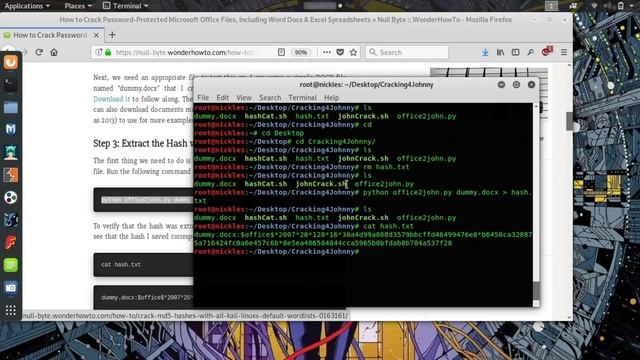
Task: Launch Armitage character icon in dock
Action: click(11, 152)
